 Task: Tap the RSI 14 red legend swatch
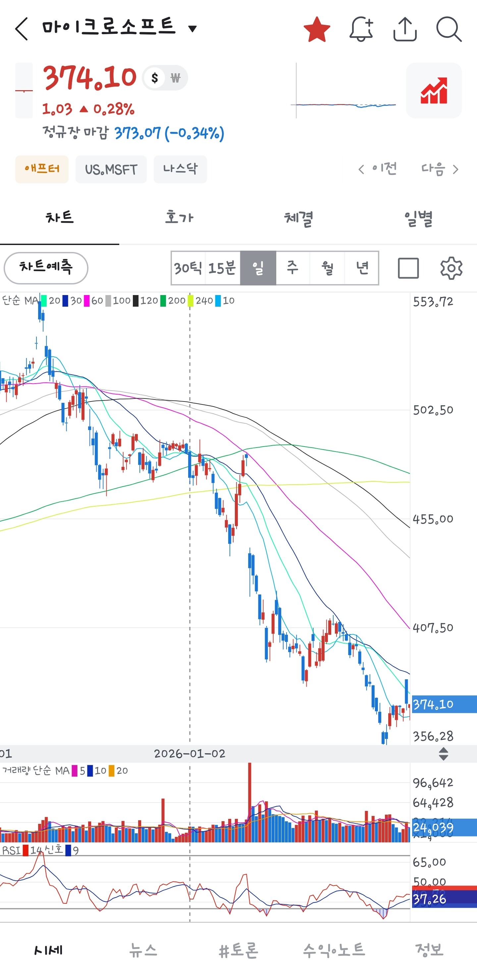click(26, 850)
